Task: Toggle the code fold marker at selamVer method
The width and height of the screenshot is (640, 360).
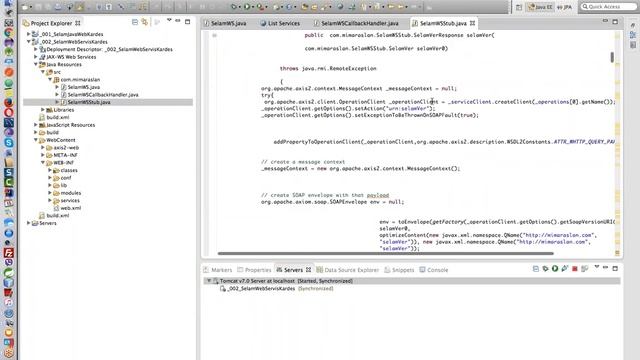Action: coord(214,35)
